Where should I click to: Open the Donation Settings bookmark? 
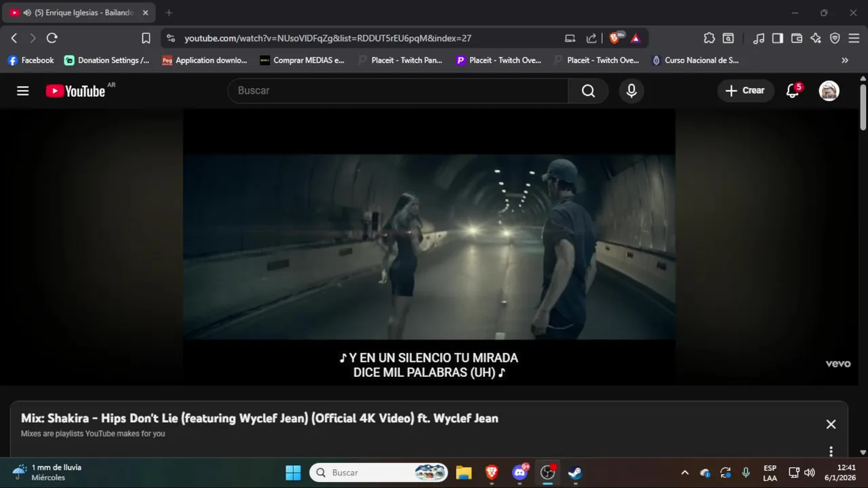coord(106,60)
